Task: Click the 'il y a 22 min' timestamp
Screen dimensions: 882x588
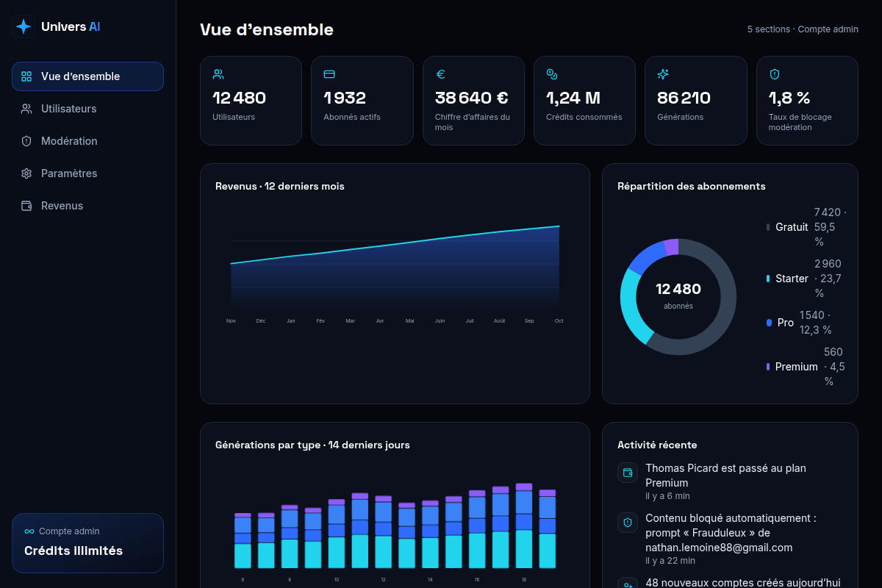Action: [670, 561]
